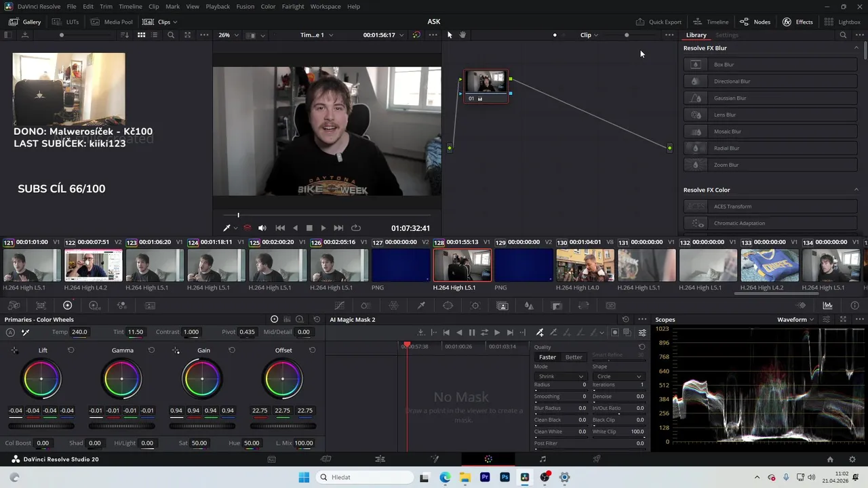This screenshot has width=868, height=488.
Task: Click the search icon in Effects library
Action: click(x=843, y=35)
